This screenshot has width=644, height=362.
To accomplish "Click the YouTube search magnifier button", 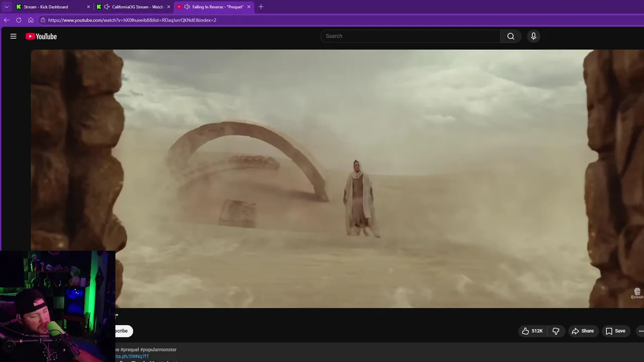I will tap(511, 36).
